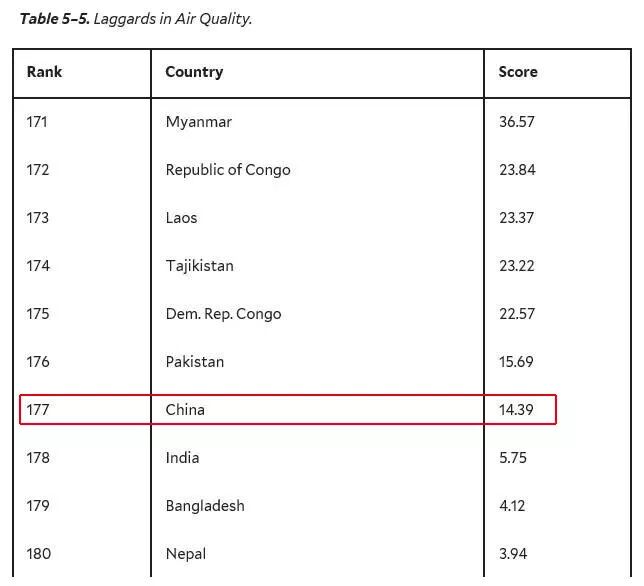Image resolution: width=644 pixels, height=586 pixels.
Task: Click the score value 3.94
Action: pos(513,554)
